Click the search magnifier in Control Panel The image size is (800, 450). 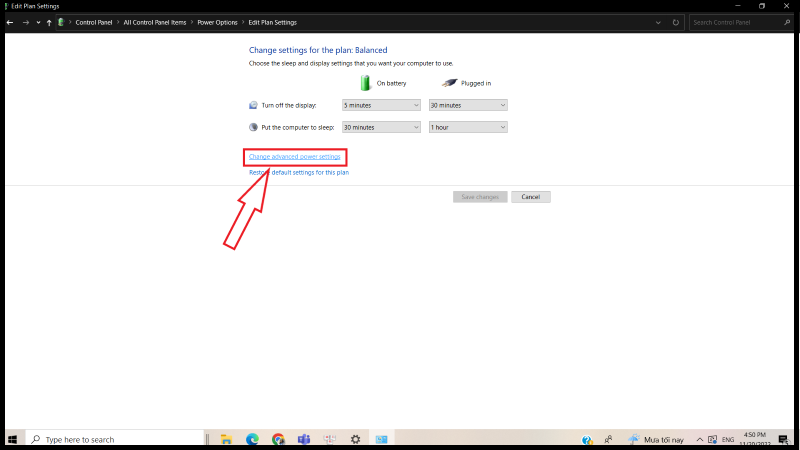point(787,22)
